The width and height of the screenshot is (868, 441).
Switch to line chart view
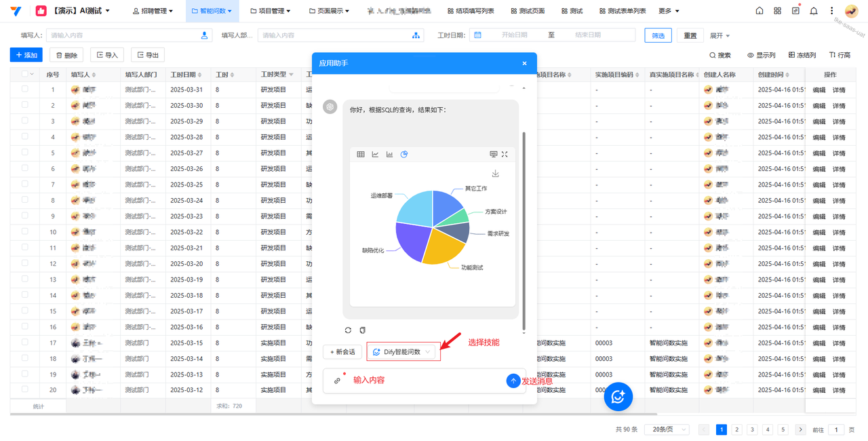point(375,155)
